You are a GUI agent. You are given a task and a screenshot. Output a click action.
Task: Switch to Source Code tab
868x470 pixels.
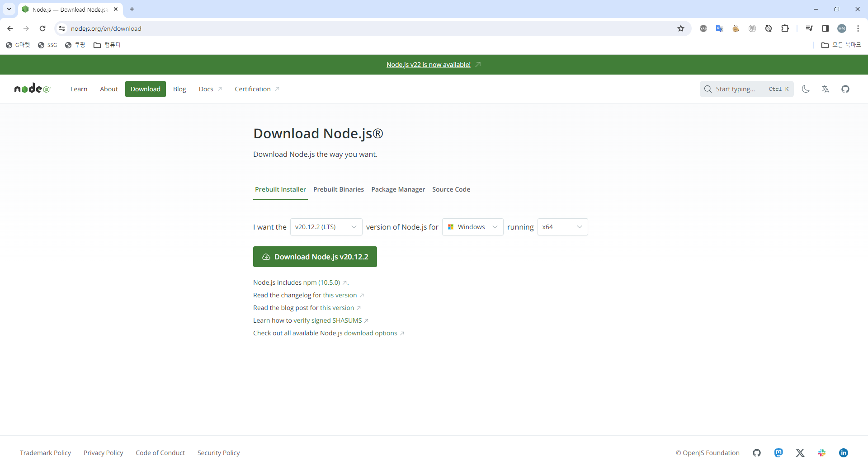pyautogui.click(x=451, y=189)
